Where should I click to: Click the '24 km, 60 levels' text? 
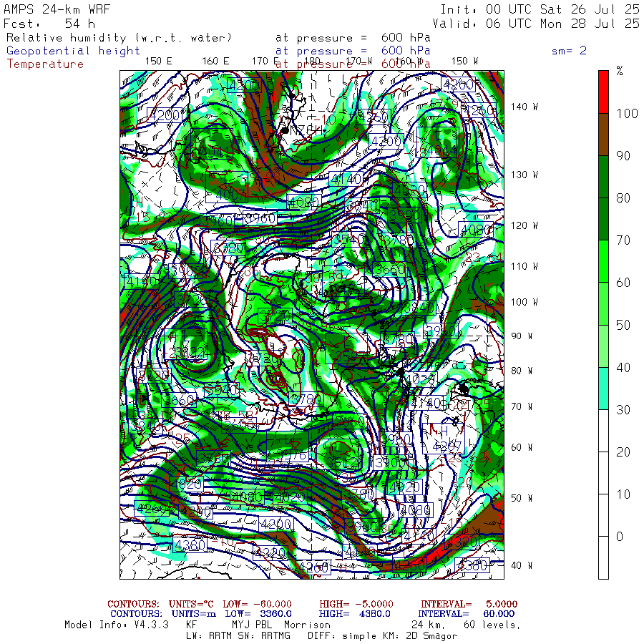click(x=466, y=625)
